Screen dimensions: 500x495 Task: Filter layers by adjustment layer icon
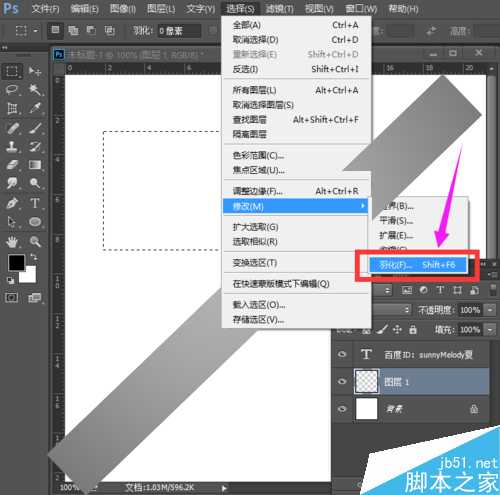point(424,290)
